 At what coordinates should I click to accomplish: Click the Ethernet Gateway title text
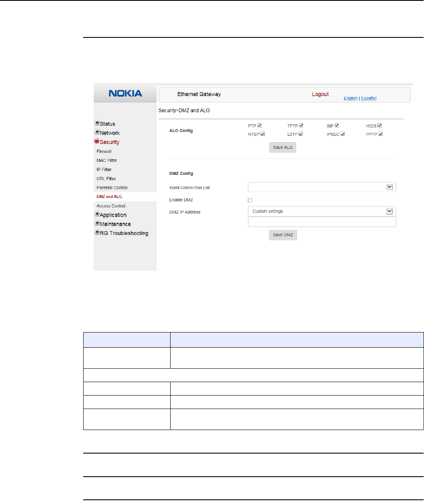pos(199,94)
